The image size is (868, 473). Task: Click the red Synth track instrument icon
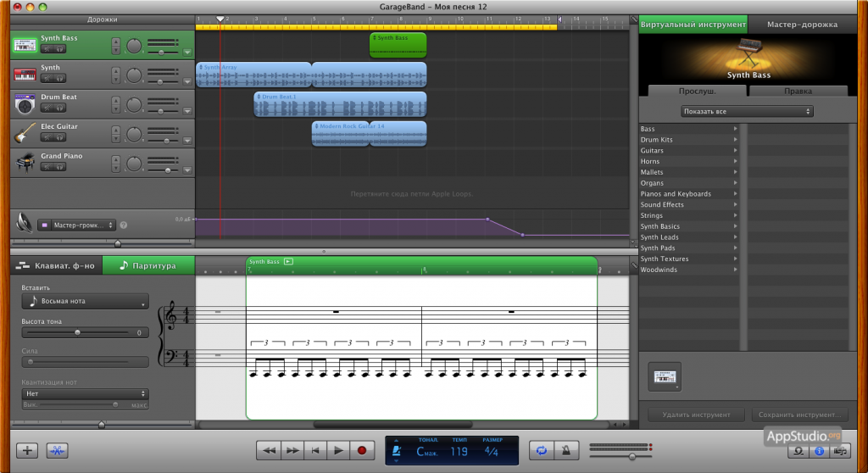point(25,75)
